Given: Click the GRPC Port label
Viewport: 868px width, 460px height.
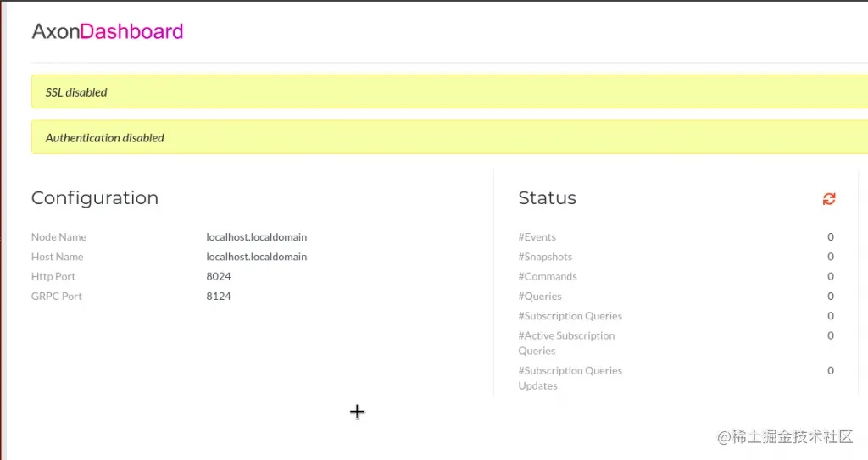Looking at the screenshot, I should click(57, 297).
